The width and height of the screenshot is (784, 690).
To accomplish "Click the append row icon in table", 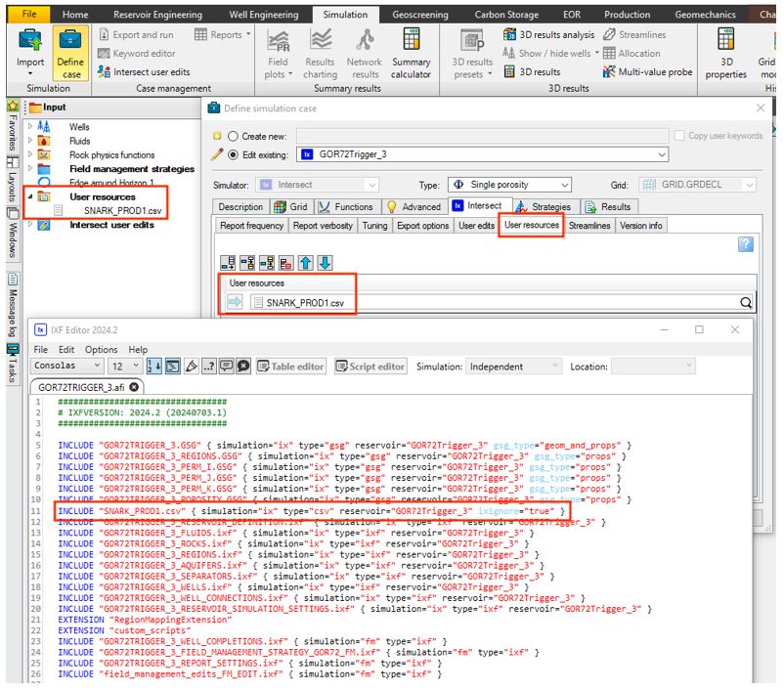I will tap(228, 263).
